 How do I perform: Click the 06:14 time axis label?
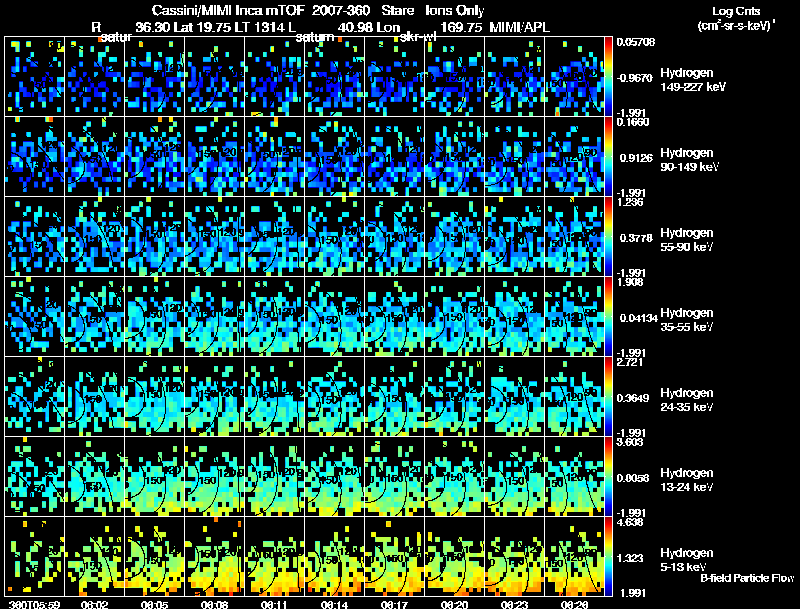coord(335,605)
